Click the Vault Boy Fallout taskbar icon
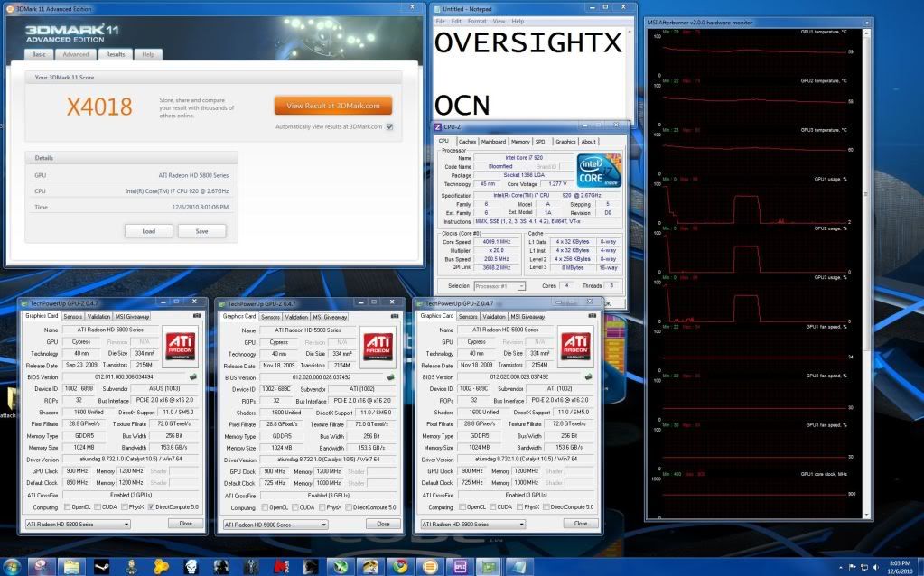This screenshot has width=924, height=576. point(131,567)
